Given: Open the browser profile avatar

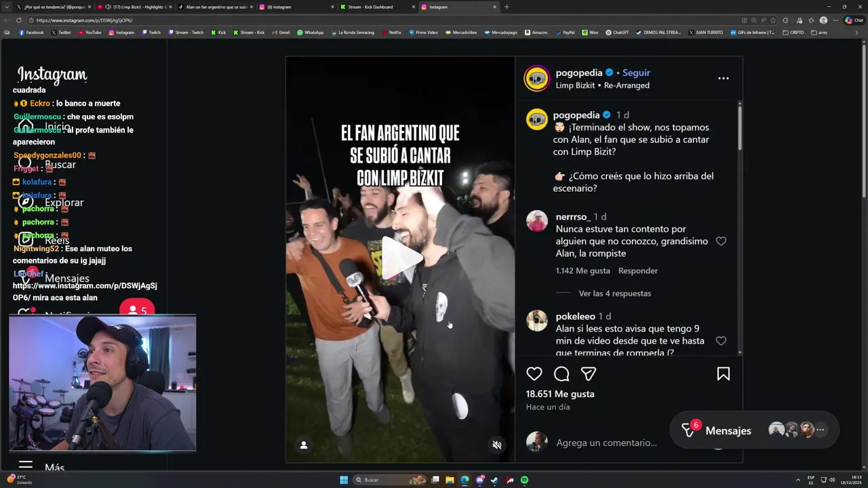Looking at the screenshot, I should pyautogui.click(x=823, y=20).
